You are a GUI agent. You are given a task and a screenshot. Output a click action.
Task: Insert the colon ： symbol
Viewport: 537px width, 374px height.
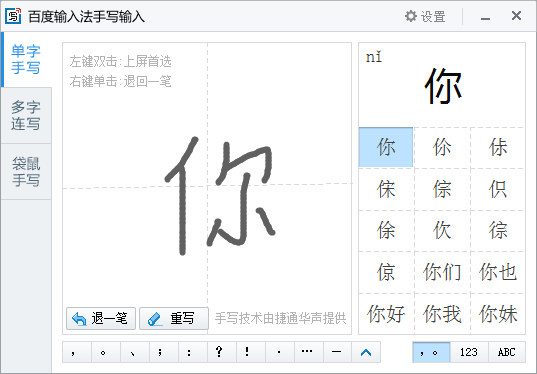coord(193,352)
